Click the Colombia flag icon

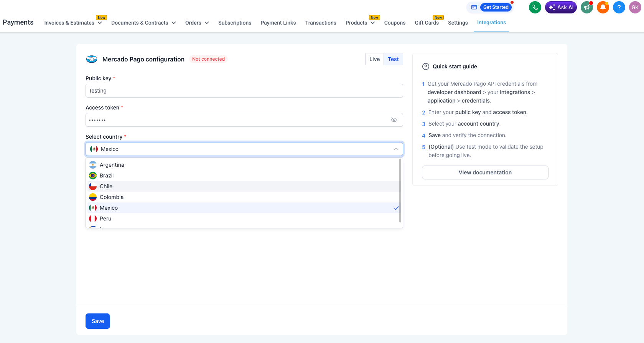point(93,197)
